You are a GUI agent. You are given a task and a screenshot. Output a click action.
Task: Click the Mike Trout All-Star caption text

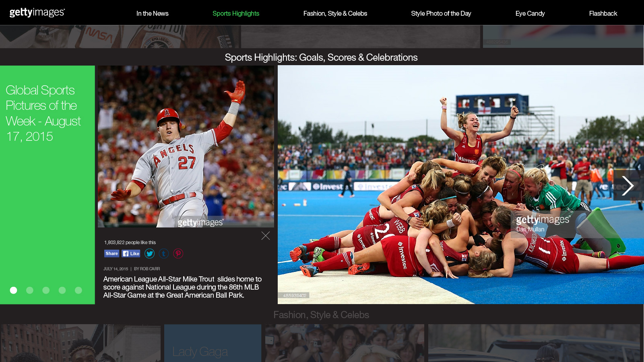coord(182,287)
